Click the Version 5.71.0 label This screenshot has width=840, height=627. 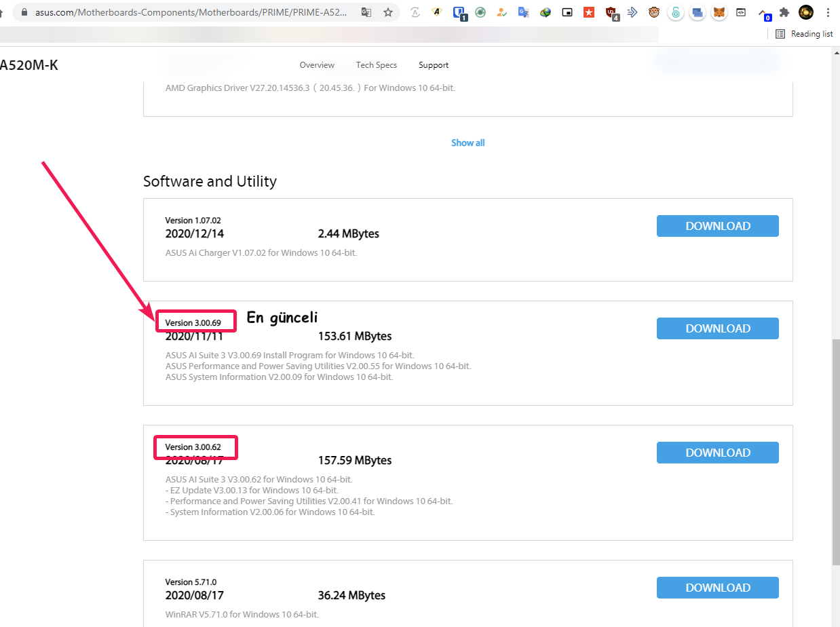click(191, 582)
